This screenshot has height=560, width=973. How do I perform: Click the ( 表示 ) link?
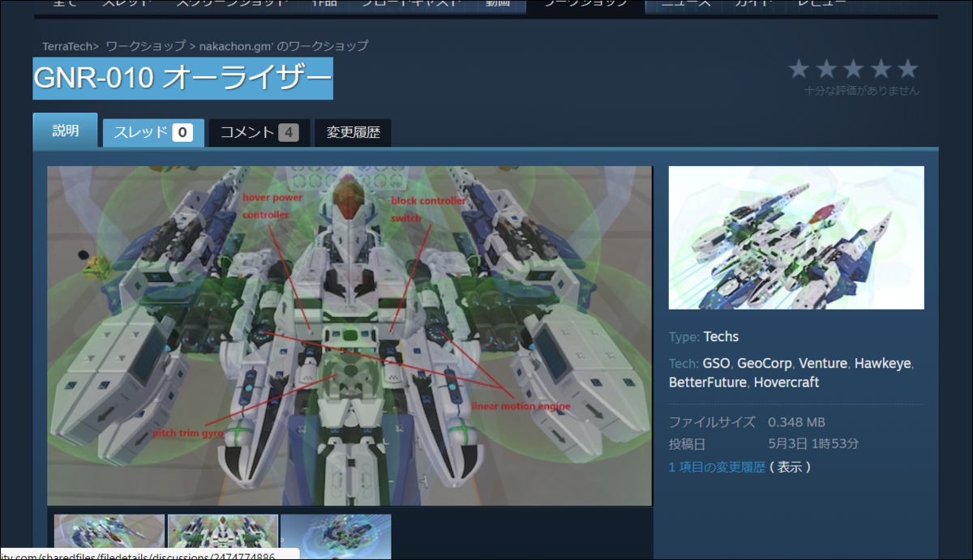[790, 467]
